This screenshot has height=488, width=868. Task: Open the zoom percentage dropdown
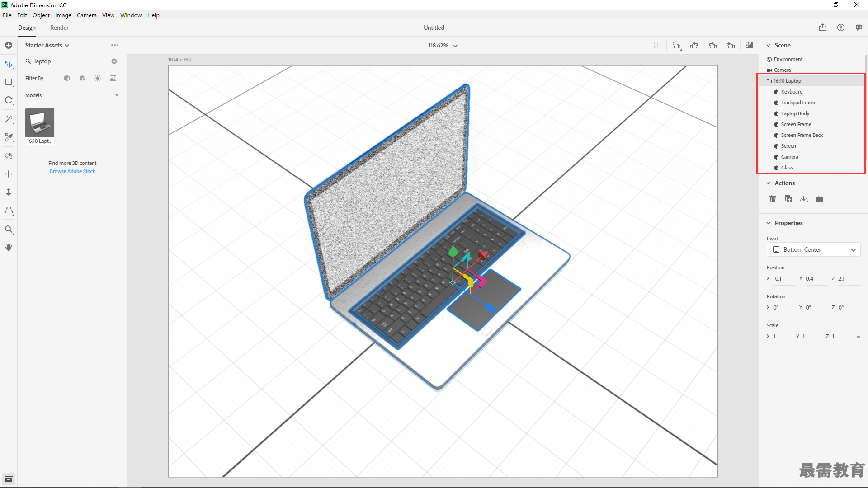[x=443, y=46]
